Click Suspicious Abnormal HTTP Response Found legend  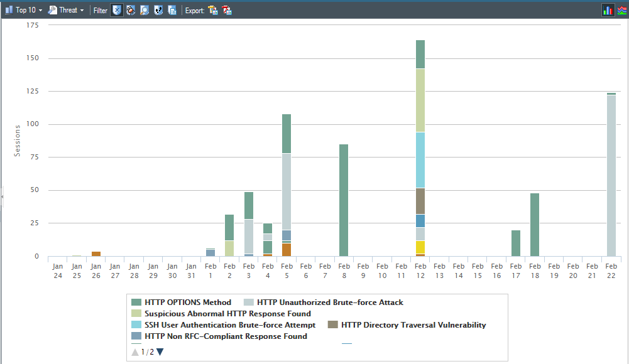click(227, 314)
